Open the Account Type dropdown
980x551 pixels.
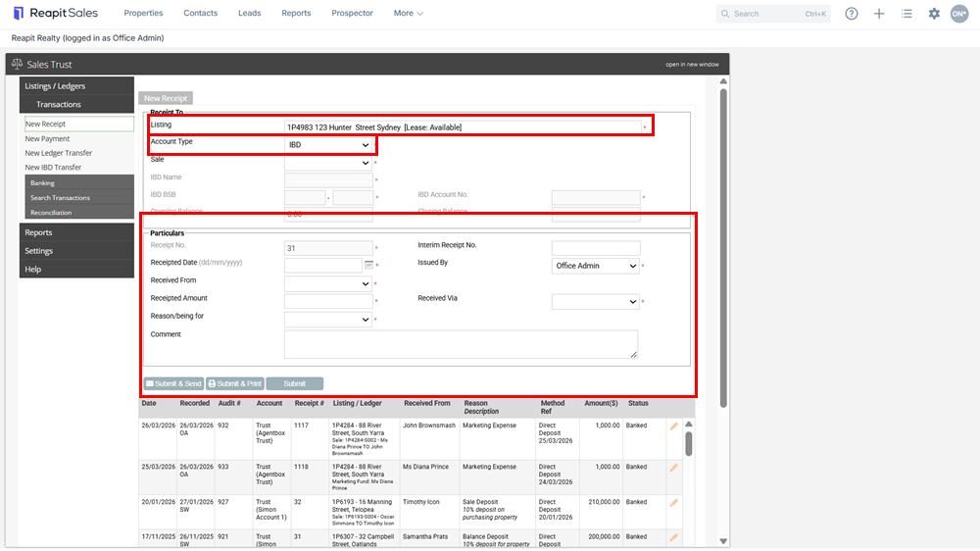point(328,144)
